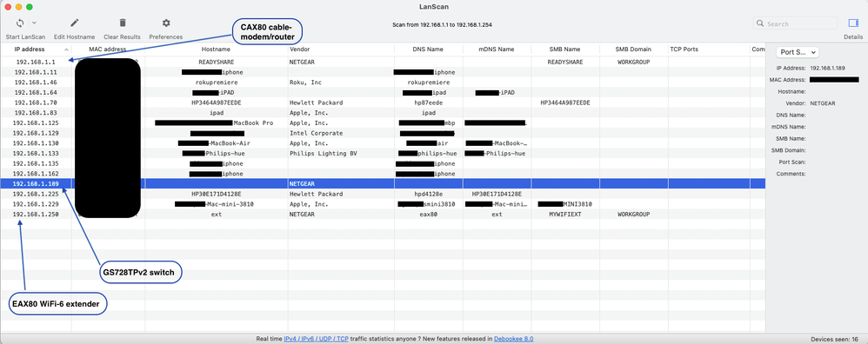Click HP30E171D4128E hostname cell
This screenshot has width=868, height=344.
pyautogui.click(x=216, y=194)
